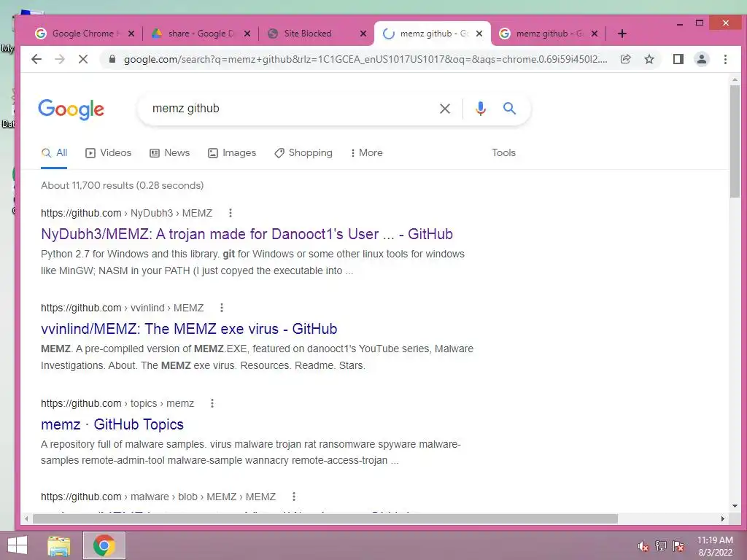747x560 pixels.
Task: Open network tray icon
Action: [661, 546]
